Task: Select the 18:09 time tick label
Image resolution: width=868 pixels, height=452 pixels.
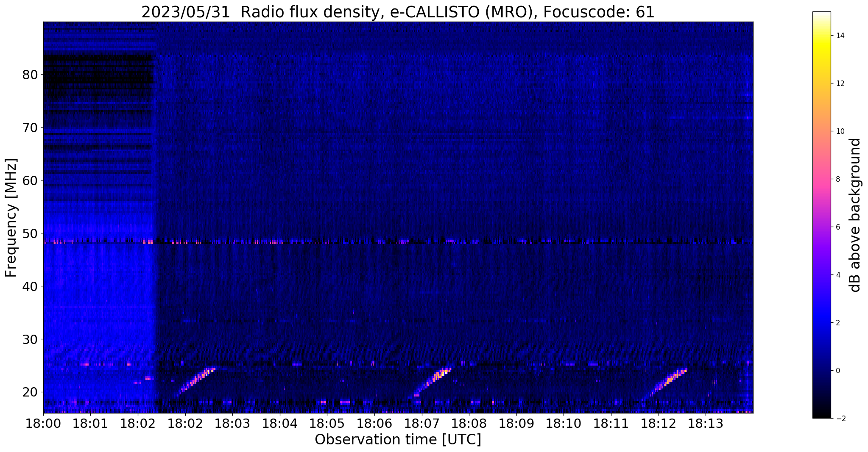Action: [516, 423]
